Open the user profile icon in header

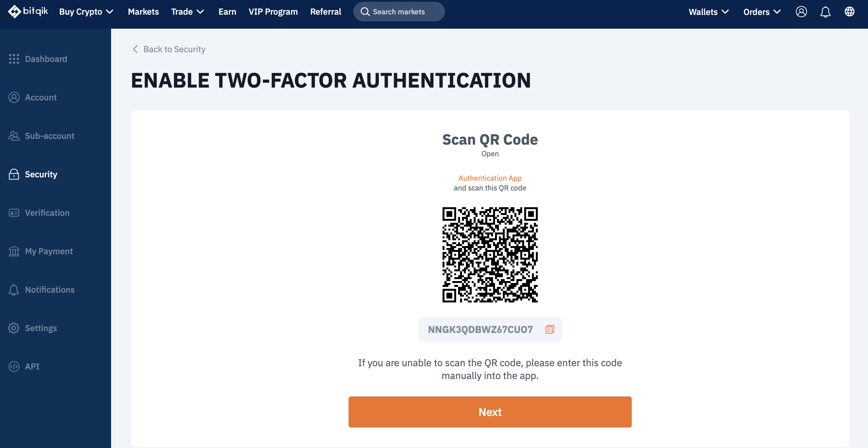(x=801, y=12)
